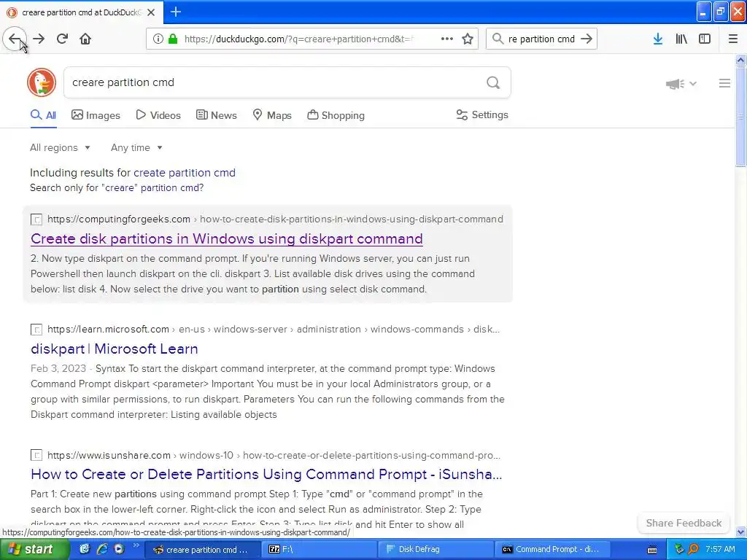Switch to News results tab
The image size is (747, 560).
216,114
